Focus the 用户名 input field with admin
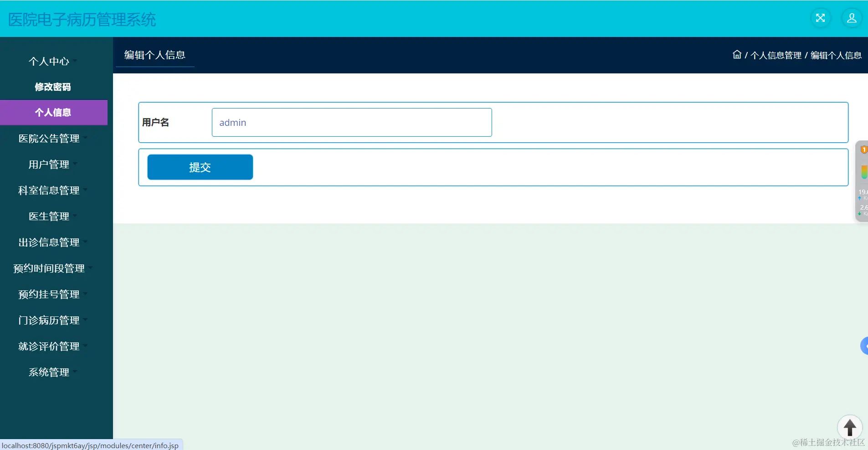The width and height of the screenshot is (868, 450). coord(352,122)
